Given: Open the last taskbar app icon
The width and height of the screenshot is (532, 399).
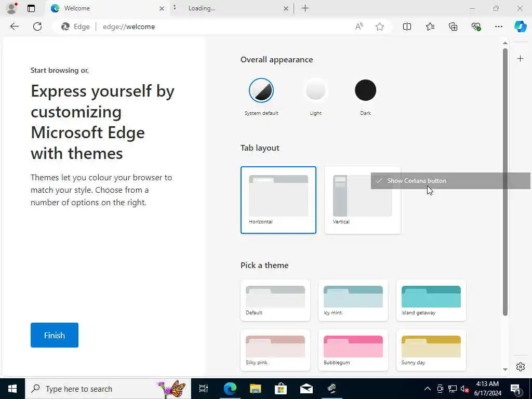Looking at the screenshot, I should [x=331, y=389].
